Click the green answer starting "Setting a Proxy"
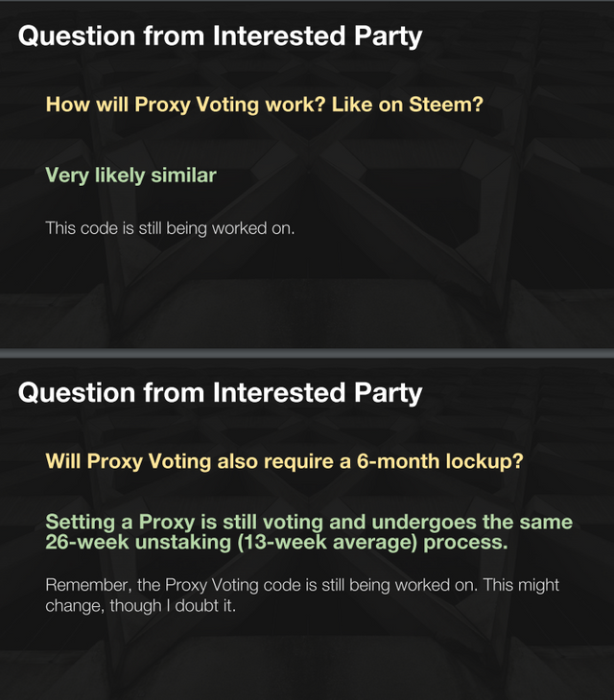614x700 pixels. tap(308, 532)
